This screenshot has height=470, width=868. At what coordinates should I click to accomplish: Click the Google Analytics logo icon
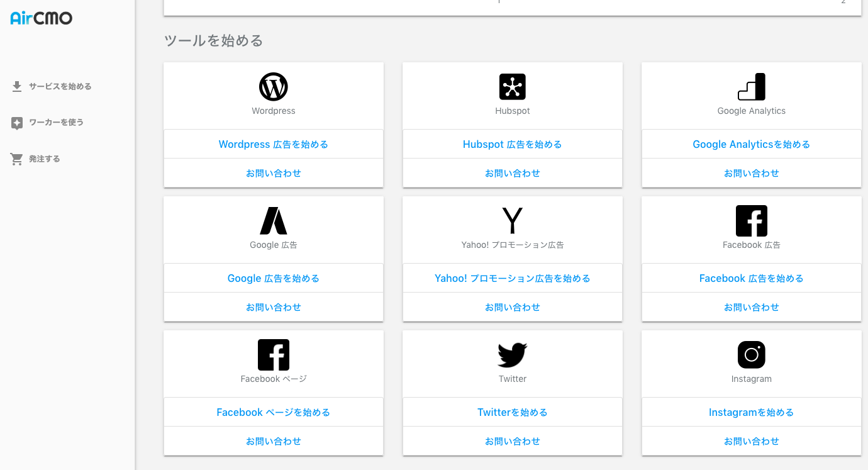(752, 87)
